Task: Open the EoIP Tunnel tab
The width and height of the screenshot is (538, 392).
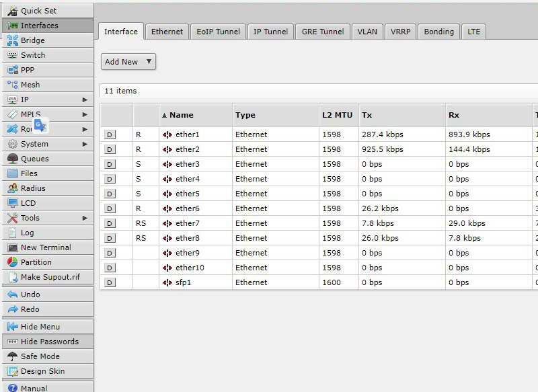Action: pos(218,32)
